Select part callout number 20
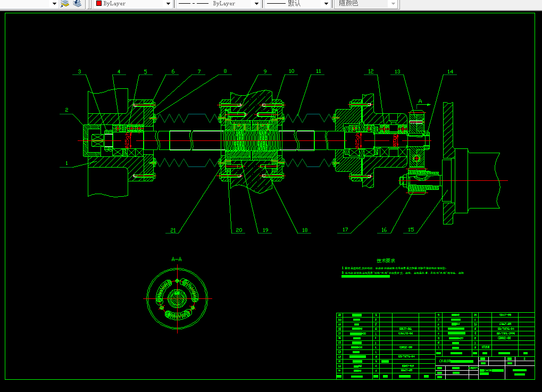 tap(239, 230)
